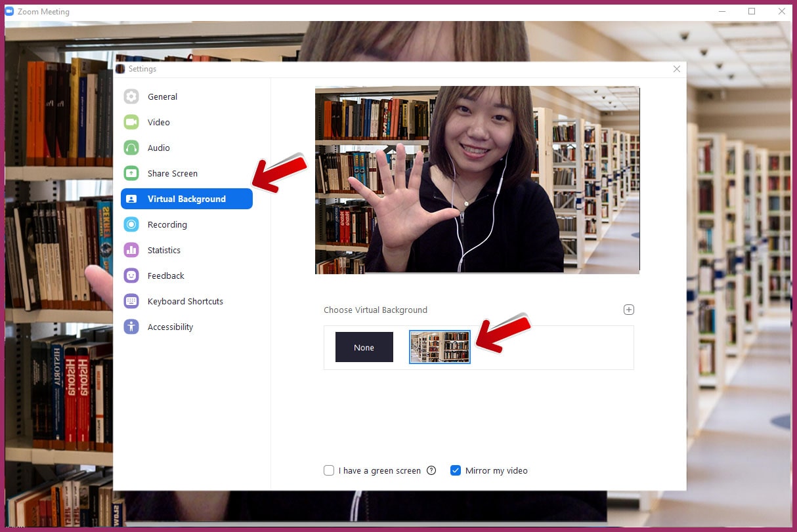The image size is (797, 532).
Task: Click the General gear icon
Action: click(131, 96)
